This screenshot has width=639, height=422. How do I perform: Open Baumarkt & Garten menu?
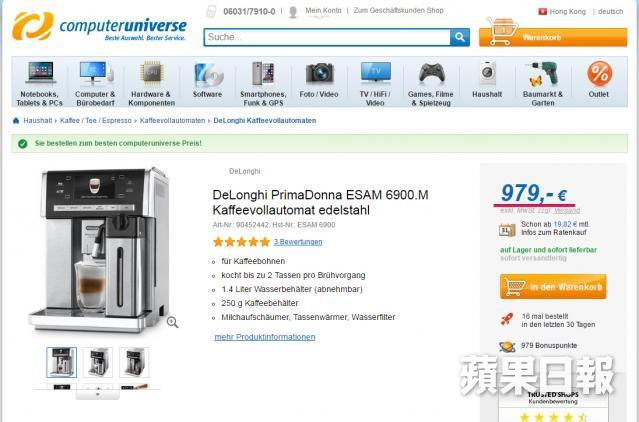click(543, 84)
